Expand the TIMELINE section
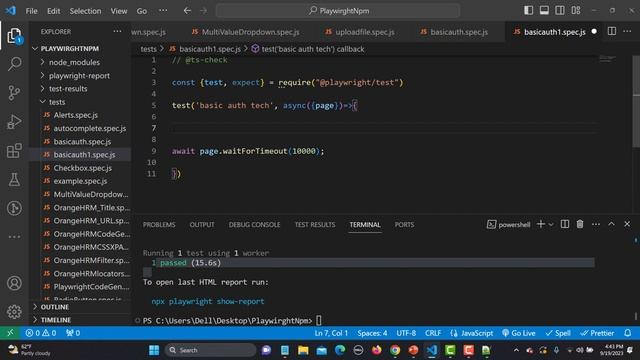The image size is (640, 360). point(56,320)
